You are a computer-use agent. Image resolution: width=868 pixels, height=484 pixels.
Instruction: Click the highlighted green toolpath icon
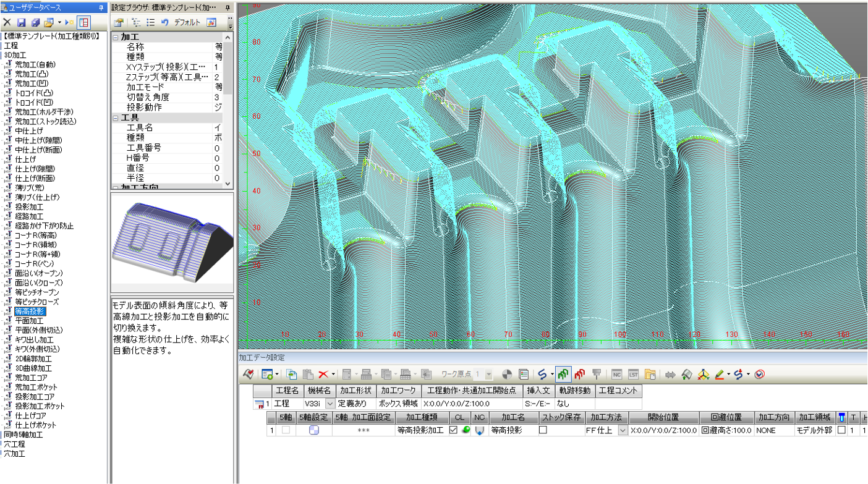click(563, 374)
